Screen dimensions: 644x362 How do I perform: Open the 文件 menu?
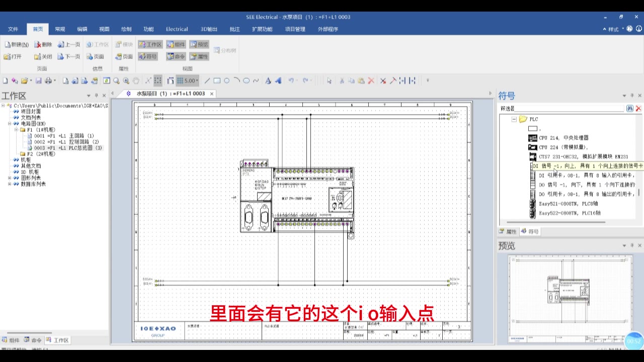13,29
